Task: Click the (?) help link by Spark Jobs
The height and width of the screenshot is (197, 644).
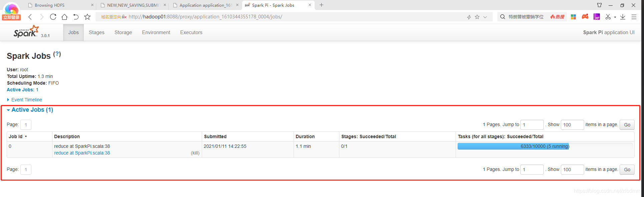Action: pos(57,54)
